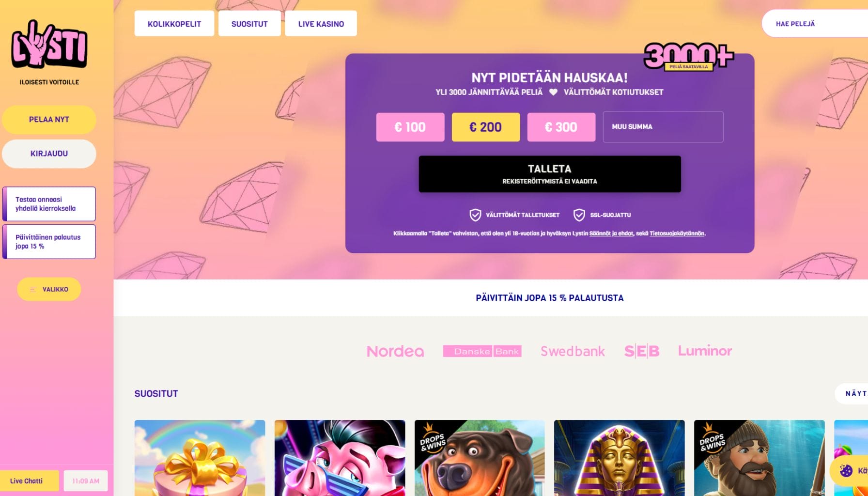This screenshot has width=868, height=496.
Task: Click the Nordea bank logo
Action: point(395,351)
